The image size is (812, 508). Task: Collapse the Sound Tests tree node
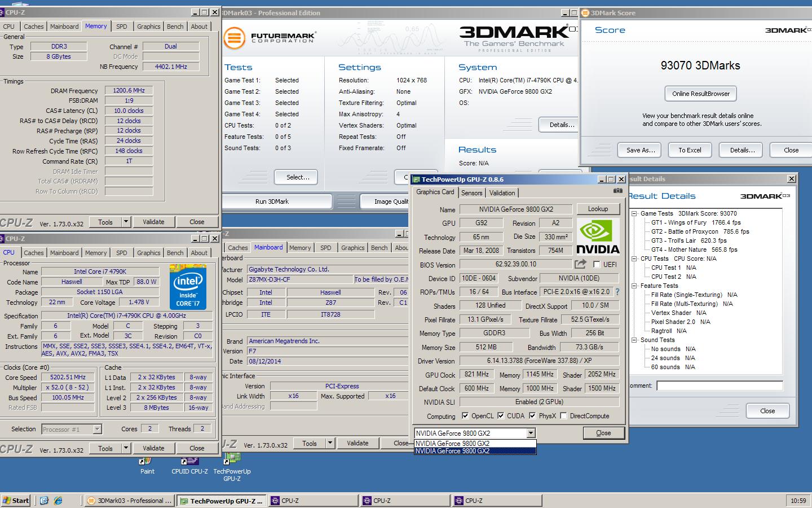[x=634, y=340]
